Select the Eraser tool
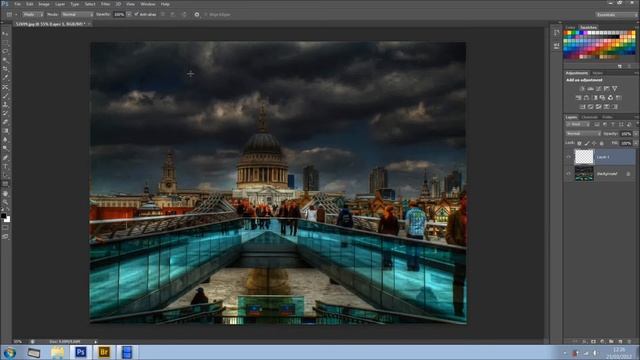This screenshot has width=640, height=360. [5, 122]
